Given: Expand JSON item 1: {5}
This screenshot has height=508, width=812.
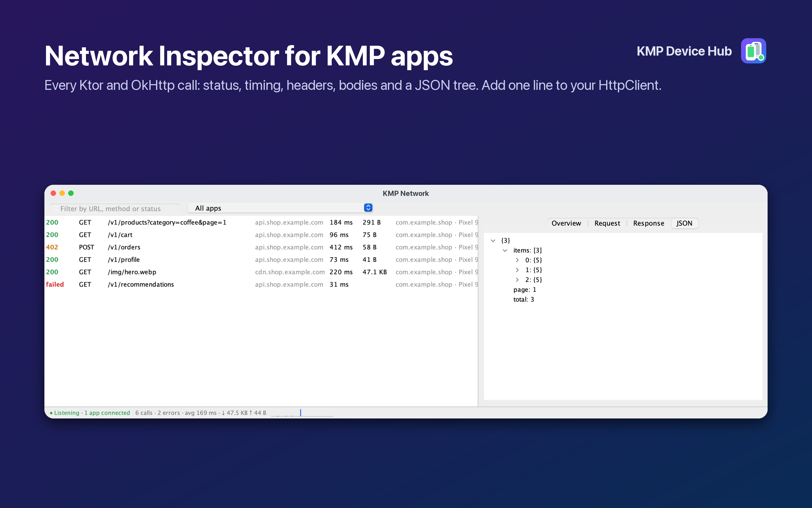Looking at the screenshot, I should pyautogui.click(x=517, y=270).
